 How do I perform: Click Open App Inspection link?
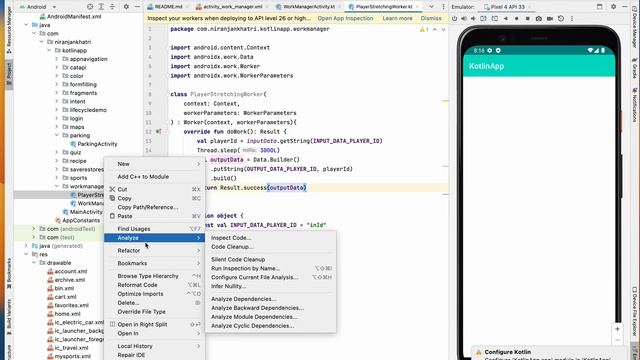tap(345, 18)
